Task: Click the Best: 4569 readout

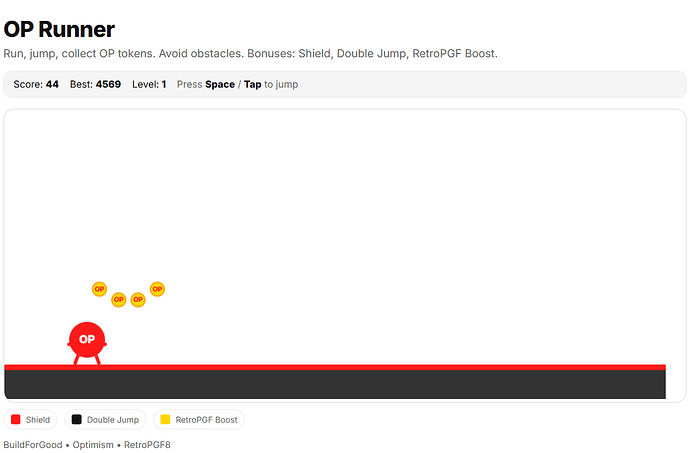Action: (x=95, y=84)
